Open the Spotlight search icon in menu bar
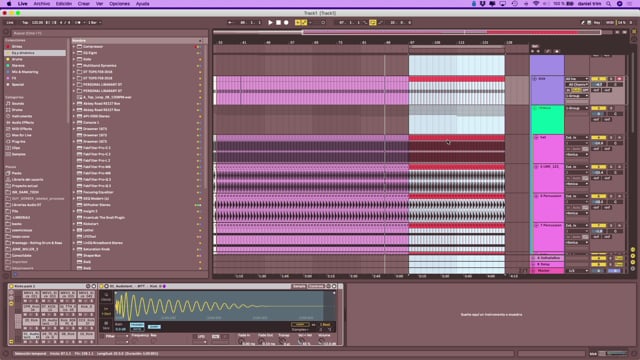The width and height of the screenshot is (640, 360). pos(609,4)
